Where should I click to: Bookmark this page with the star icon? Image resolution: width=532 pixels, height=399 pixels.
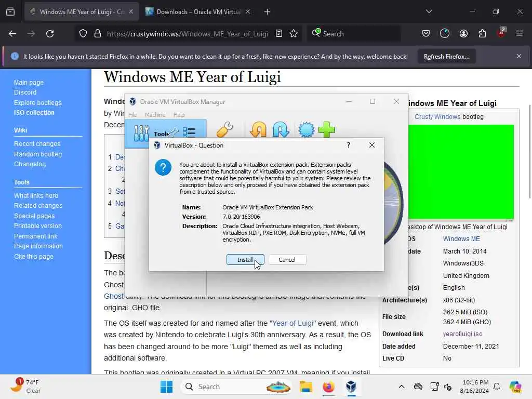point(294,34)
